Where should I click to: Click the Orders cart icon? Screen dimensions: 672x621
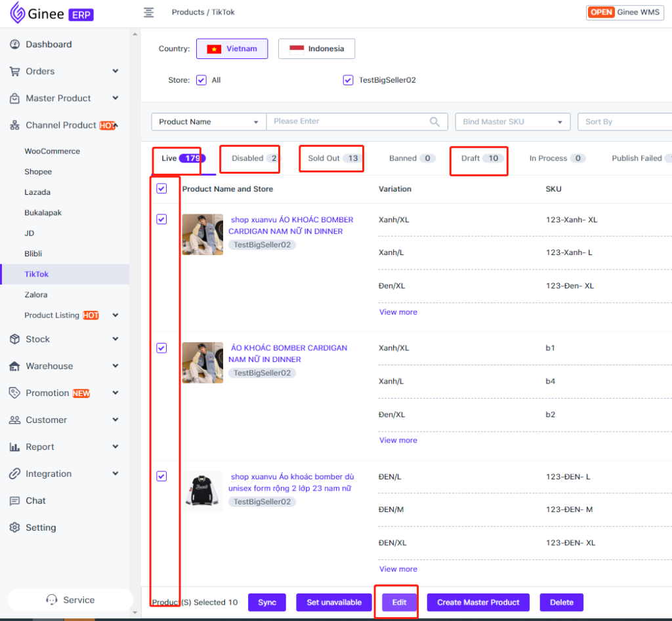(x=14, y=71)
